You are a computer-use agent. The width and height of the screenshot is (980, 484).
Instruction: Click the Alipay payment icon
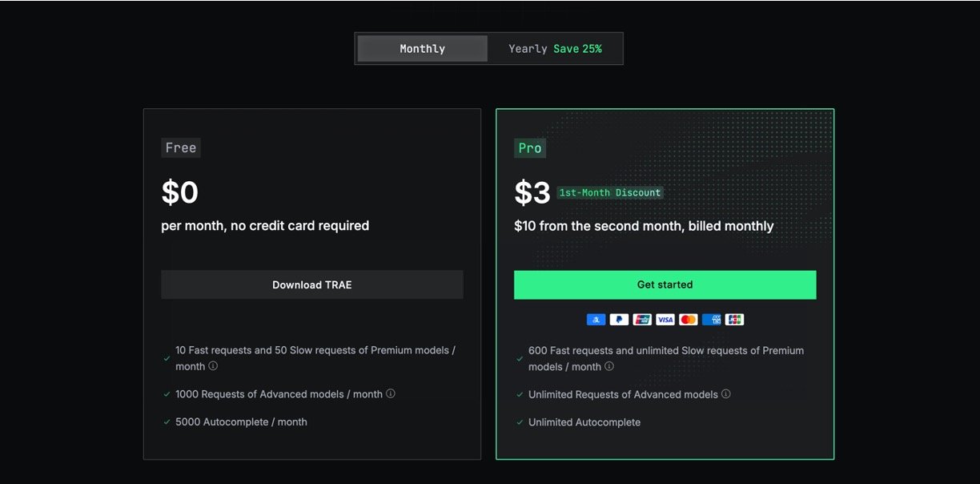pyautogui.click(x=596, y=320)
